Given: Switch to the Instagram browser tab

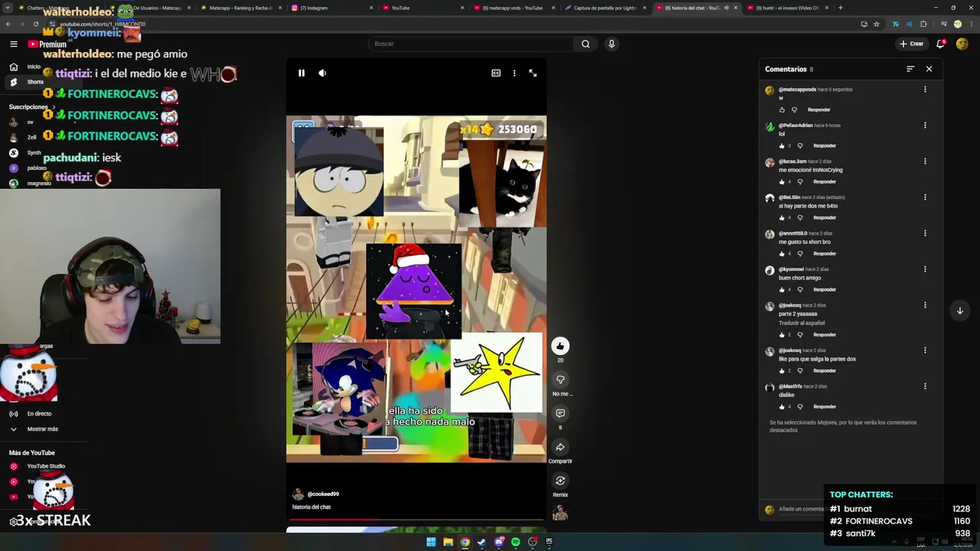Looking at the screenshot, I should 332,8.
